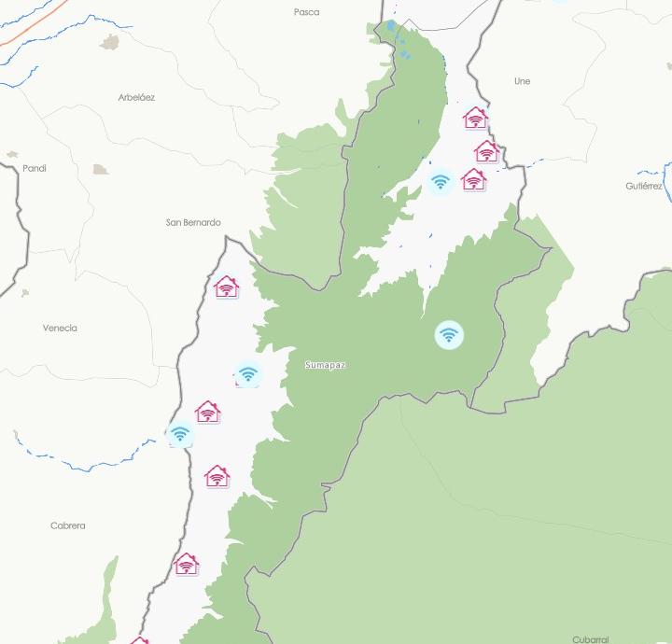672x644 pixels.
Task: Open blue Wi-Fi marker overlapping a pink icon near Sumapaz
Action: (x=247, y=374)
